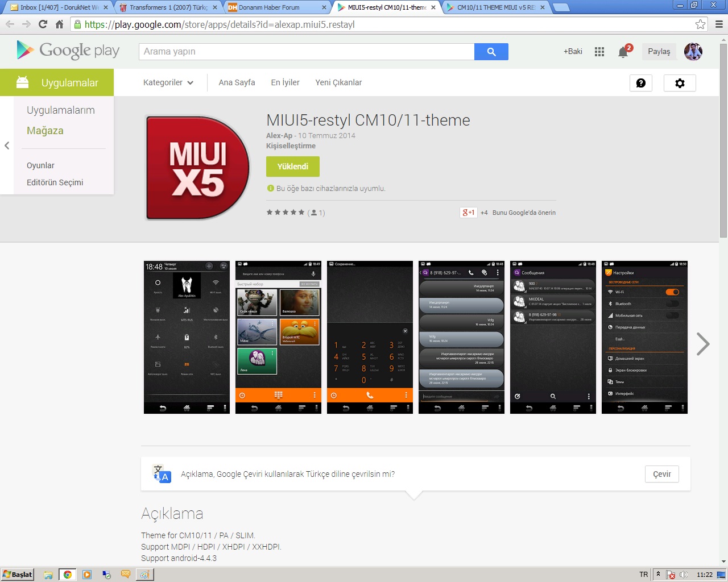Screen dimensions: 728x582
Task: Open Ana Sayfa in navigation
Action: pyautogui.click(x=237, y=82)
